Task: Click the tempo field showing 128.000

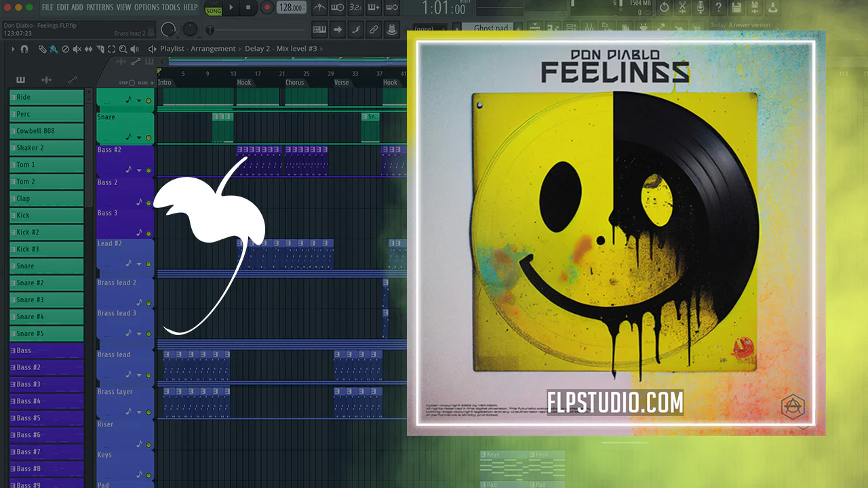Action: coord(290,7)
